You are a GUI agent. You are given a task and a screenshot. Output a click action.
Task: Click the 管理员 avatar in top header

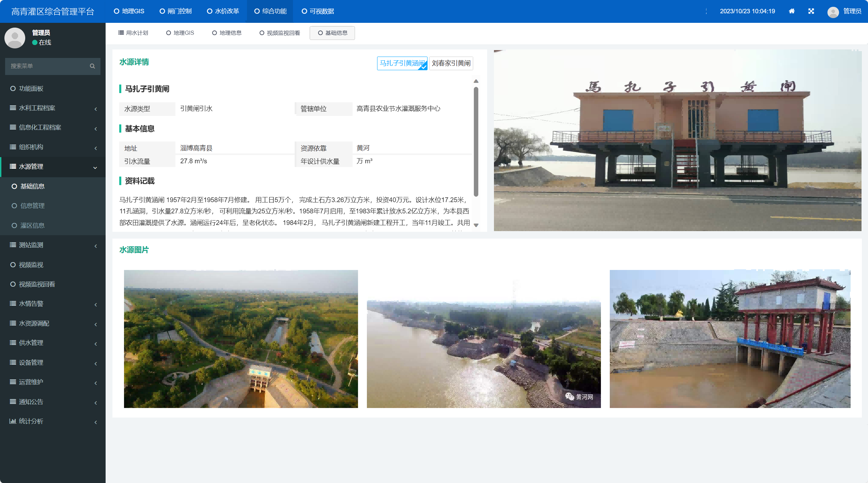click(x=833, y=12)
